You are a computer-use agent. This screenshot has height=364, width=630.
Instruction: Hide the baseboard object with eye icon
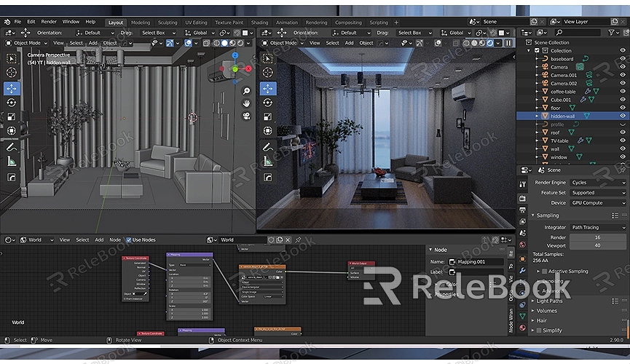[x=623, y=59]
